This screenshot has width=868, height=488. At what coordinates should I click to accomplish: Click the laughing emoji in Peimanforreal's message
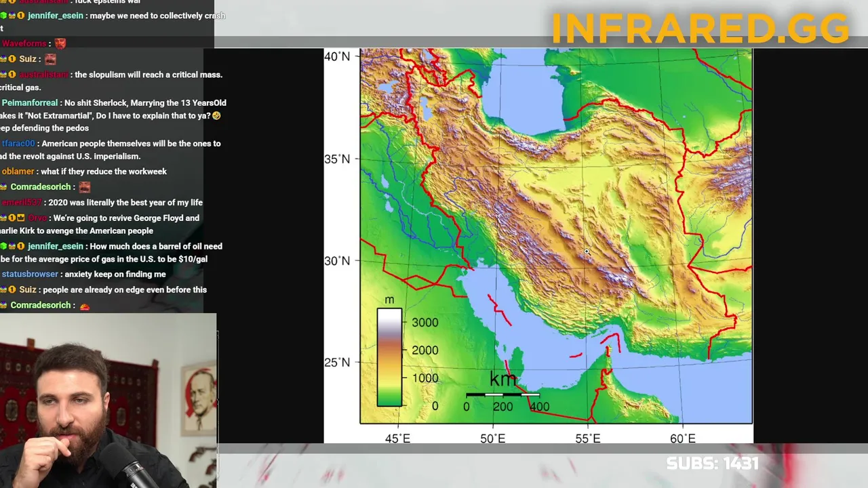pyautogui.click(x=216, y=116)
